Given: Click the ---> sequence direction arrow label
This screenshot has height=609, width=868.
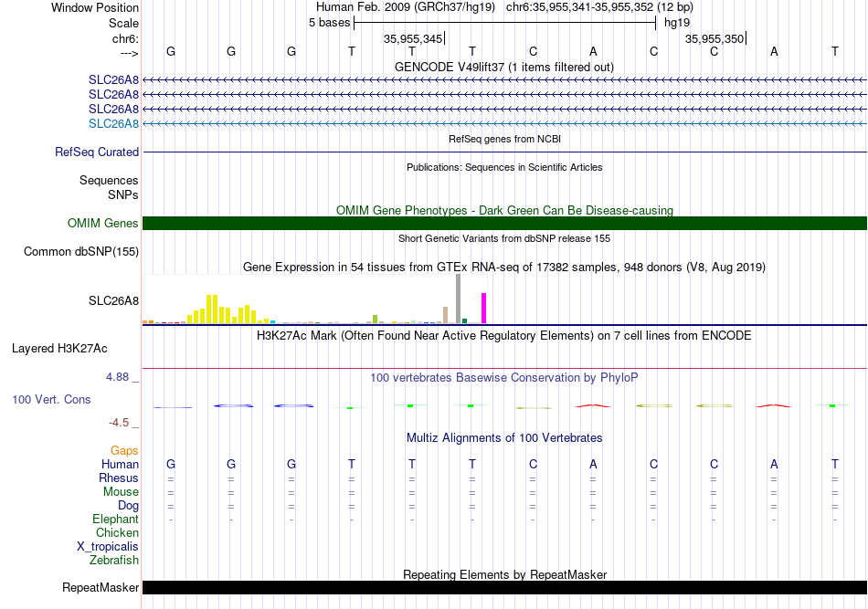Looking at the screenshot, I should 129,53.
